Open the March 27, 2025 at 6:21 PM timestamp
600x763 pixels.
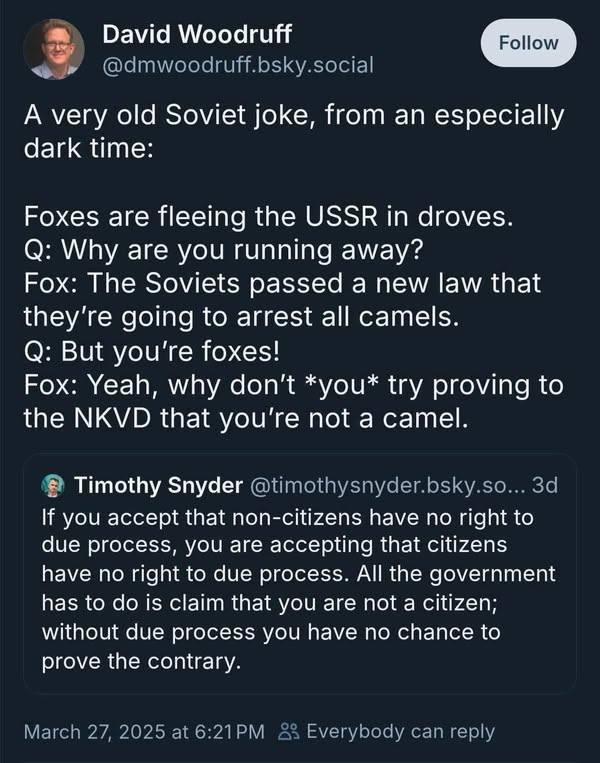tap(144, 732)
